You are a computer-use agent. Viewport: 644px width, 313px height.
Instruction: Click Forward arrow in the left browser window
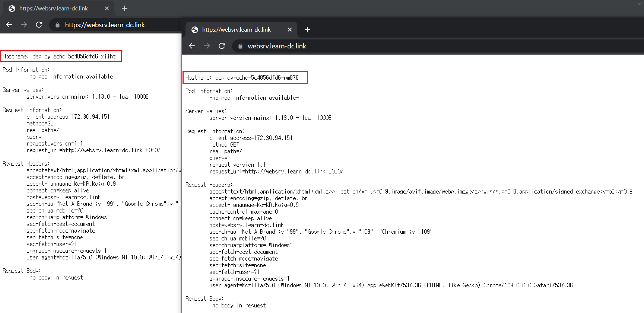coord(24,25)
